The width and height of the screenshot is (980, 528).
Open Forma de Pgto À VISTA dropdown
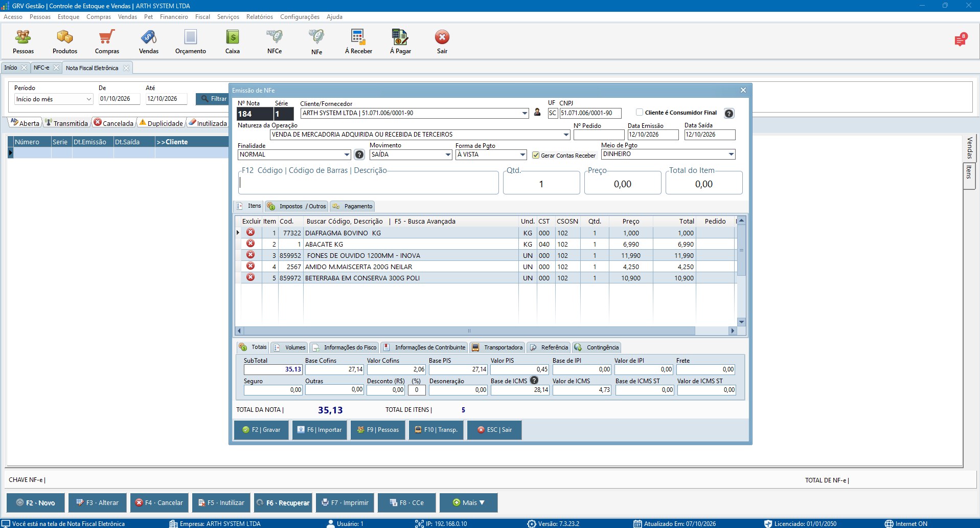tap(522, 155)
